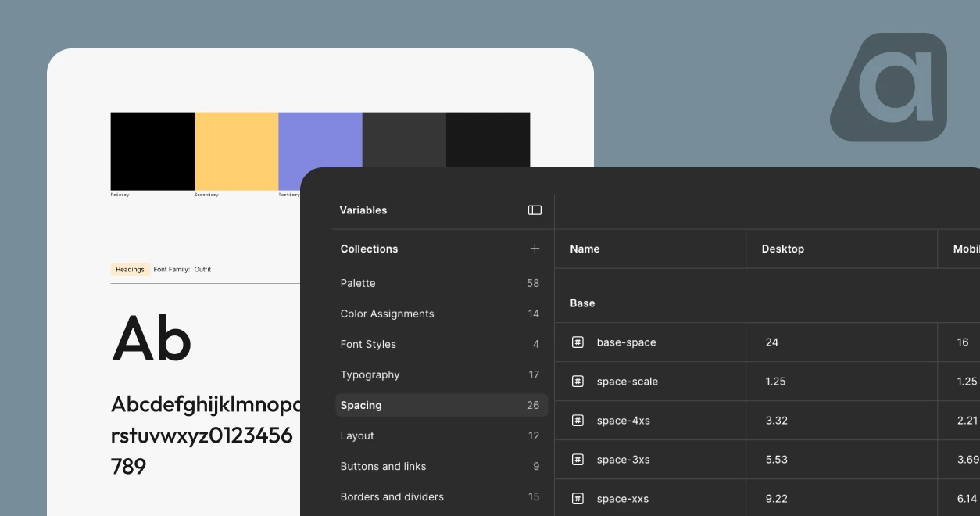Click the Secondary swatch caption
Screen dimensions: 980x516
click(206, 195)
